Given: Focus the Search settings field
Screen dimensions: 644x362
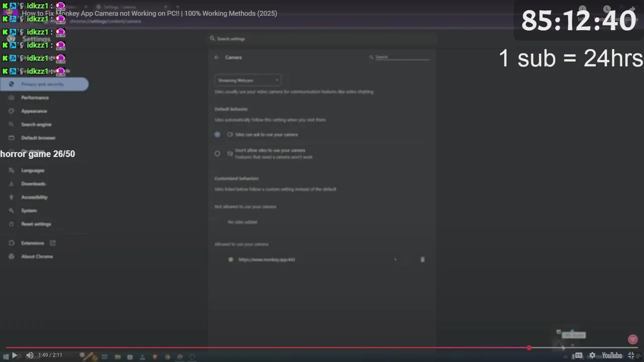Looking at the screenshot, I should coord(322,39).
